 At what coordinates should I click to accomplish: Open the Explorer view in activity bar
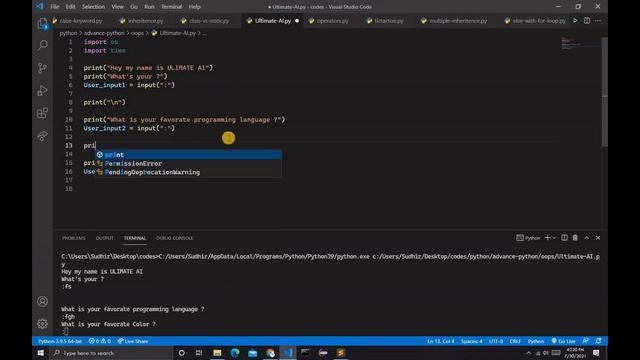[42, 24]
